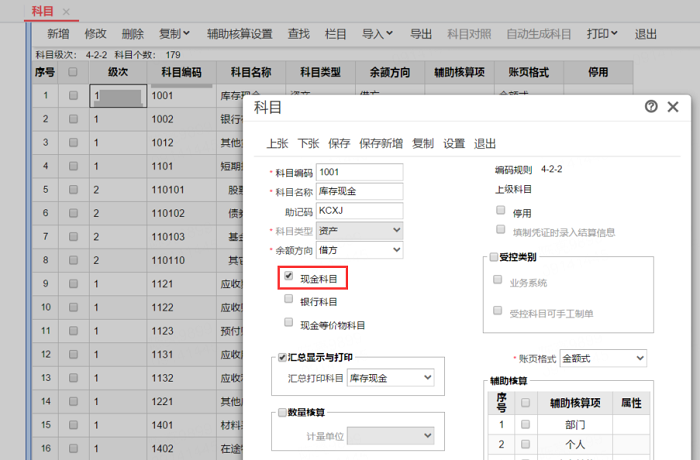Click the help question mark icon in dialog
Screen dimensions: 700x460
tap(652, 107)
